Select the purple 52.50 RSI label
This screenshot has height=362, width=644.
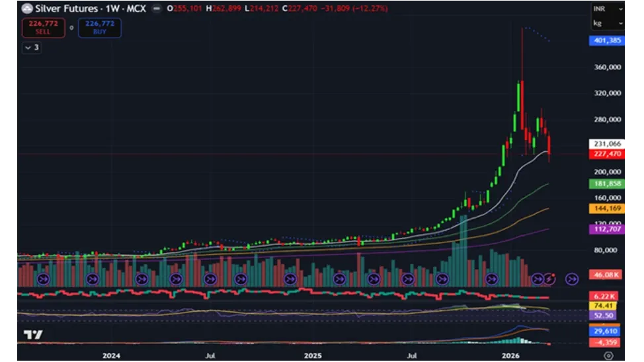(x=603, y=315)
